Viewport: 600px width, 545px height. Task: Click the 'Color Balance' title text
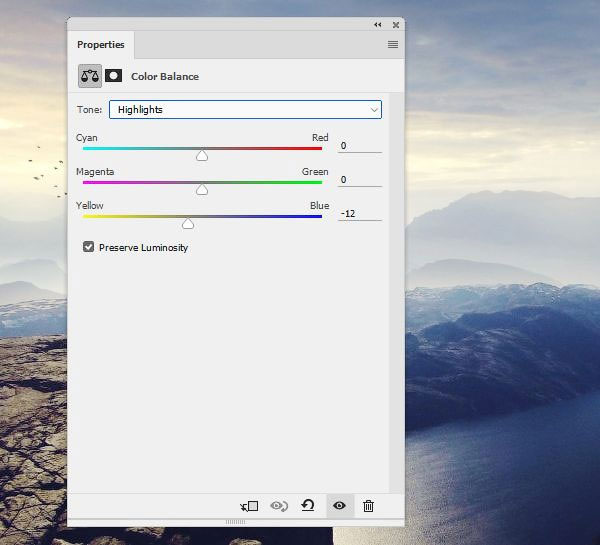point(165,77)
